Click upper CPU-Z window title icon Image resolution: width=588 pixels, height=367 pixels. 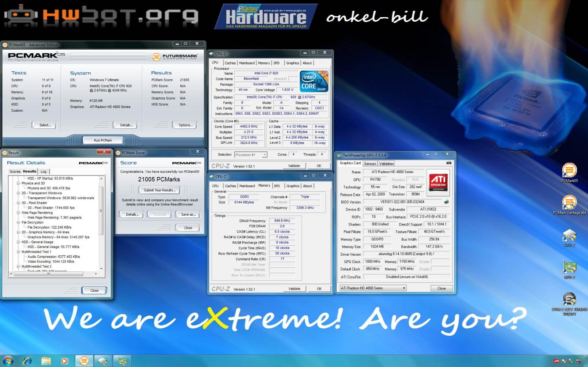[x=211, y=54]
